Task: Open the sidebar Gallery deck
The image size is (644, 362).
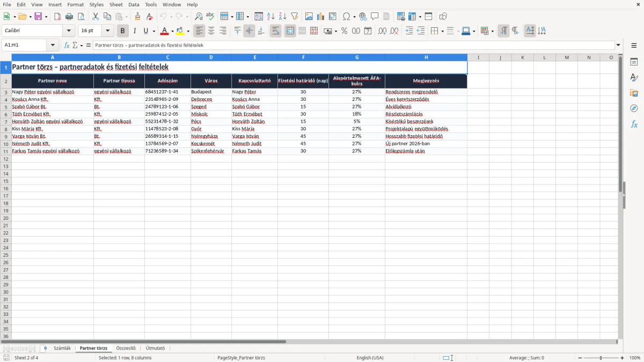Action: coord(634,93)
